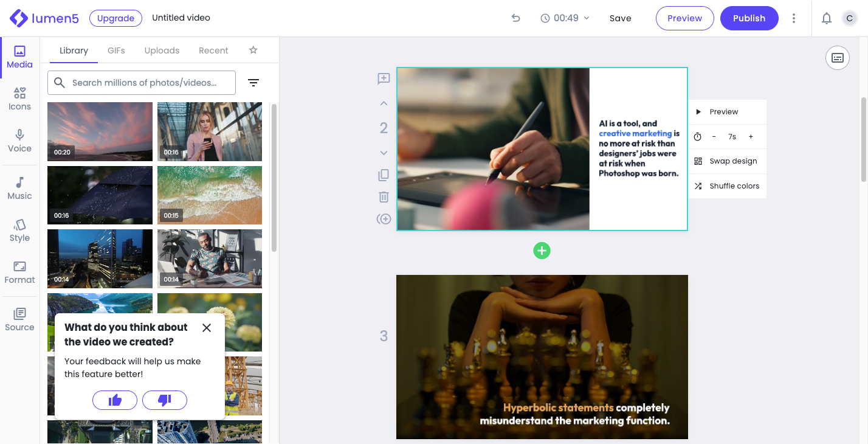Open the Voice panel
Screen dimensions: 868x444
click(x=19, y=141)
